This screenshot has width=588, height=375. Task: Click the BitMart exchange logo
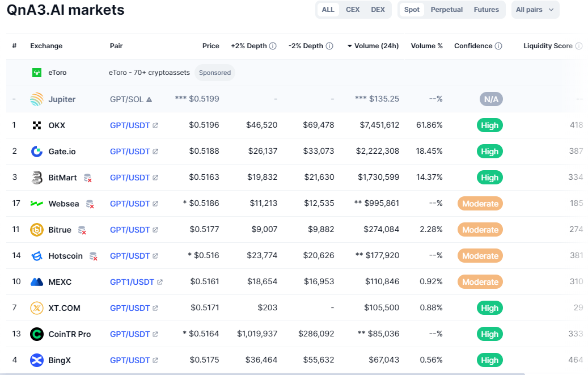tap(37, 178)
